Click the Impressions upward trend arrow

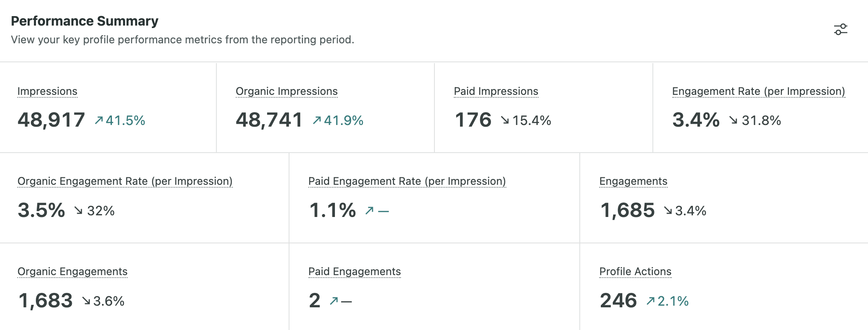pyautogui.click(x=99, y=120)
